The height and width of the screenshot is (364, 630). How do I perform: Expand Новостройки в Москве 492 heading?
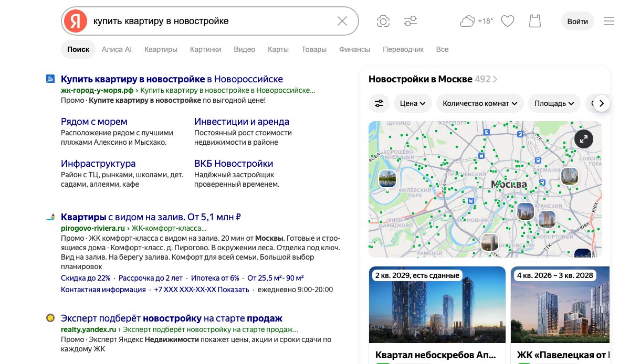pos(433,79)
